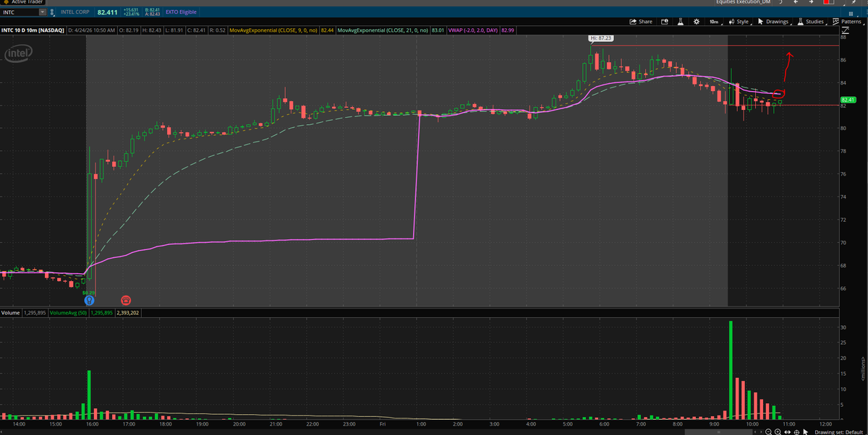The height and width of the screenshot is (435, 868).
Task: Switch to the Active Trader tab
Action: [x=24, y=2]
